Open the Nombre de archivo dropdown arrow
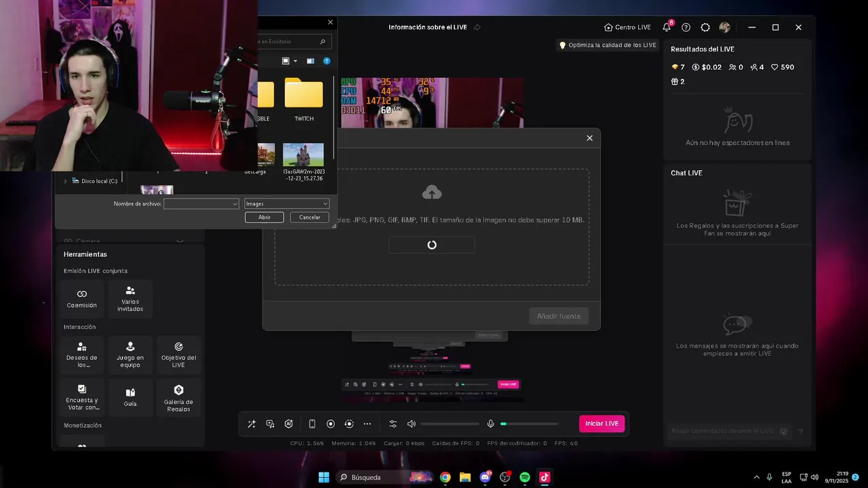The height and width of the screenshot is (488, 868). pyautogui.click(x=235, y=203)
